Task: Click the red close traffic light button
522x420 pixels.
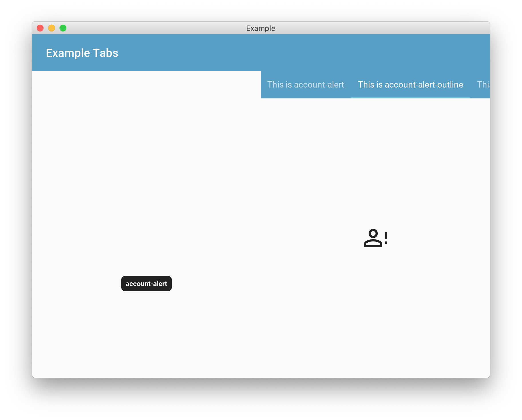Action: coord(41,28)
